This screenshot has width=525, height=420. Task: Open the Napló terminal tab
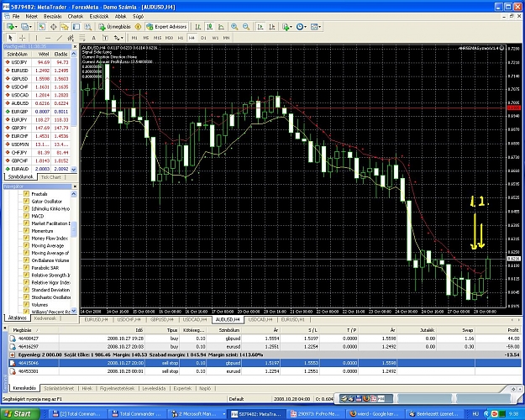coord(205,388)
